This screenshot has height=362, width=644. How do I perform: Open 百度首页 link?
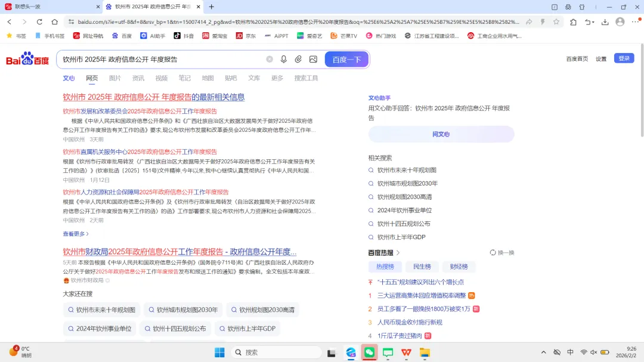click(577, 59)
